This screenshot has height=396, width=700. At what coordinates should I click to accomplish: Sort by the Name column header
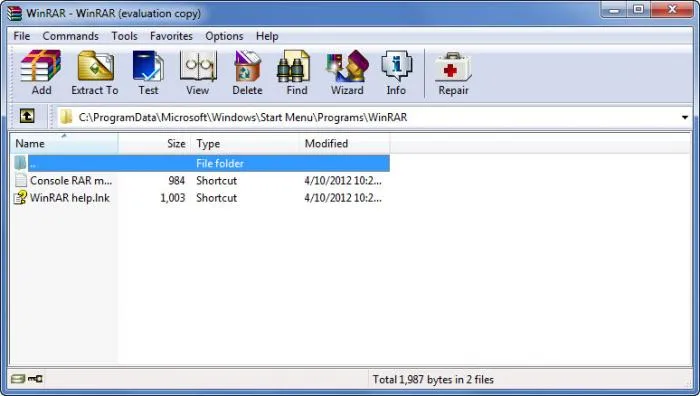pos(64,143)
